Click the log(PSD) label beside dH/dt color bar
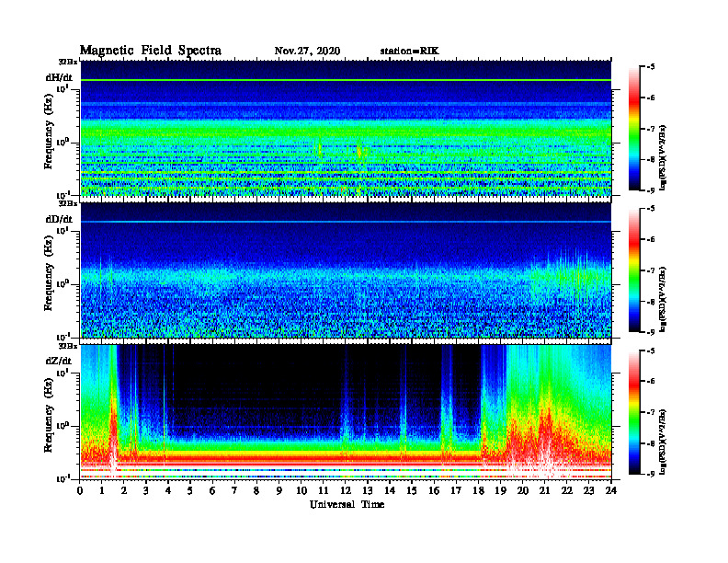The height and width of the screenshot is (563, 728). click(664, 157)
